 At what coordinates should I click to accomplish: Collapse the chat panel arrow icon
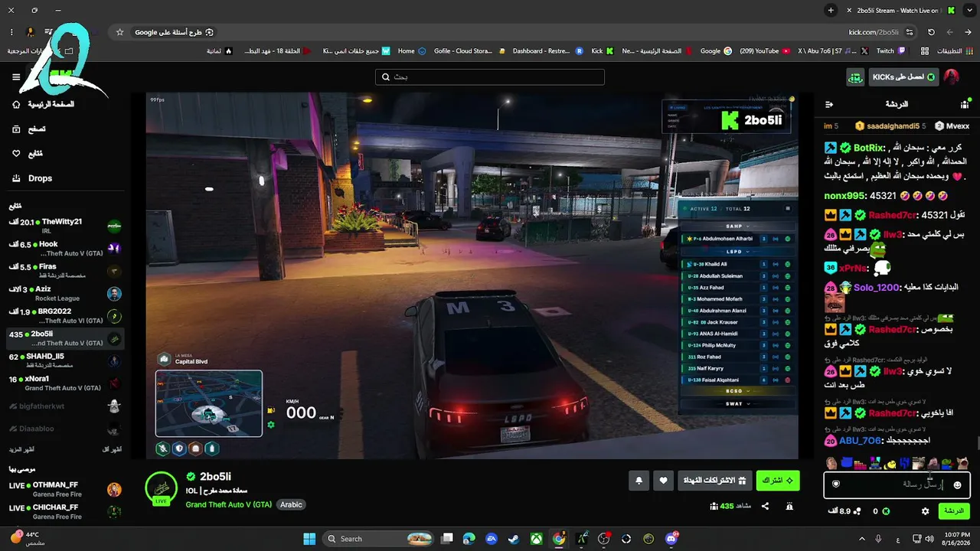829,104
